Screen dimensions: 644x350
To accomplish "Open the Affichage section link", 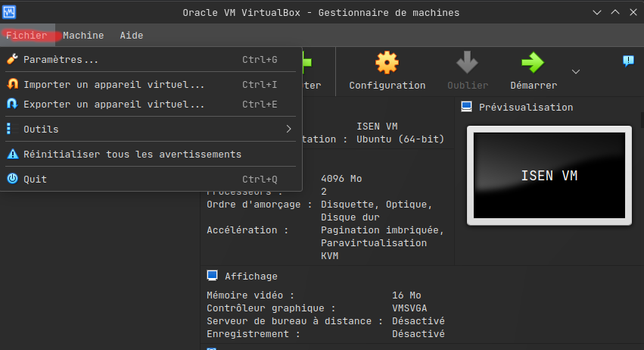I will (251, 277).
